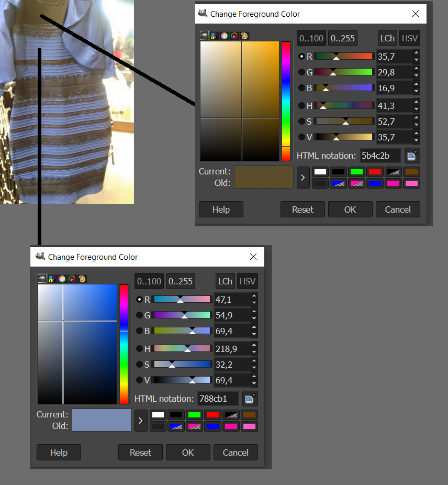
Task: Select G radio button in the 5b4c2b dialog
Action: tap(301, 72)
